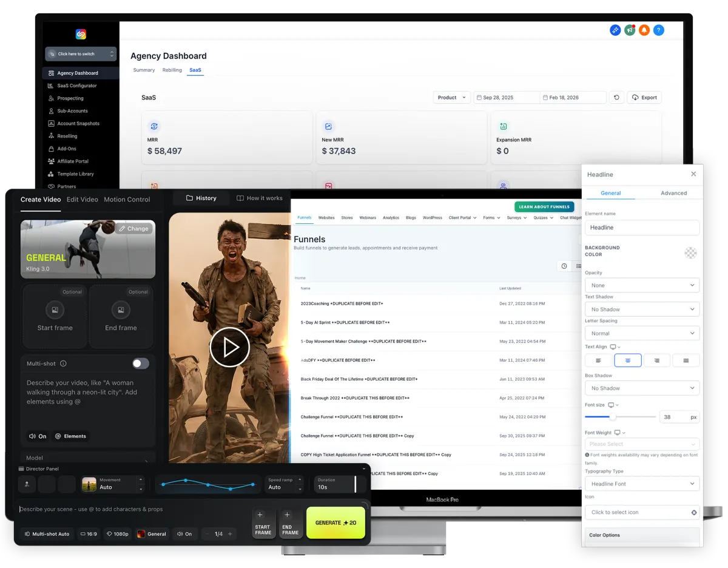
Task: Click the refresh icon beside the date range
Action: 616,97
